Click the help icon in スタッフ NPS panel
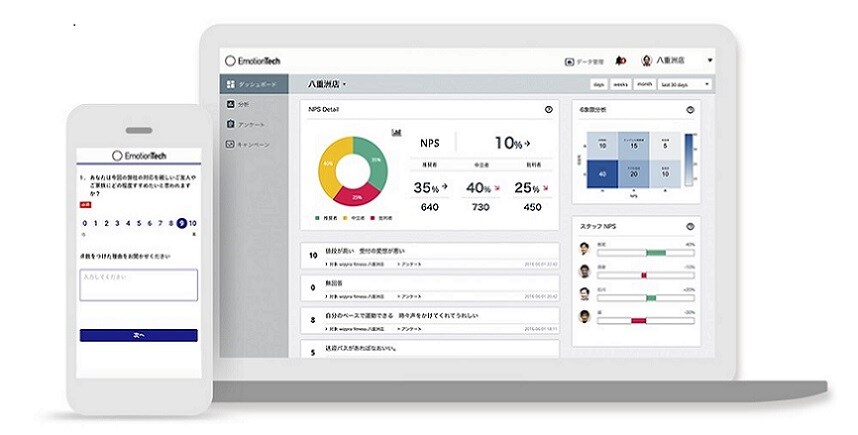Image resolution: width=858 pixels, height=435 pixels. (x=690, y=226)
